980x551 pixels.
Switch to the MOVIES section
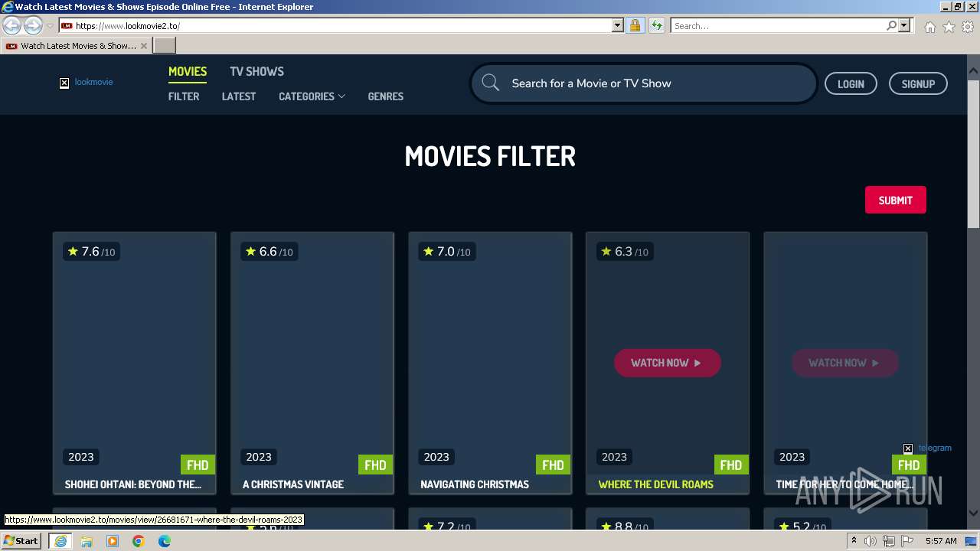point(188,71)
